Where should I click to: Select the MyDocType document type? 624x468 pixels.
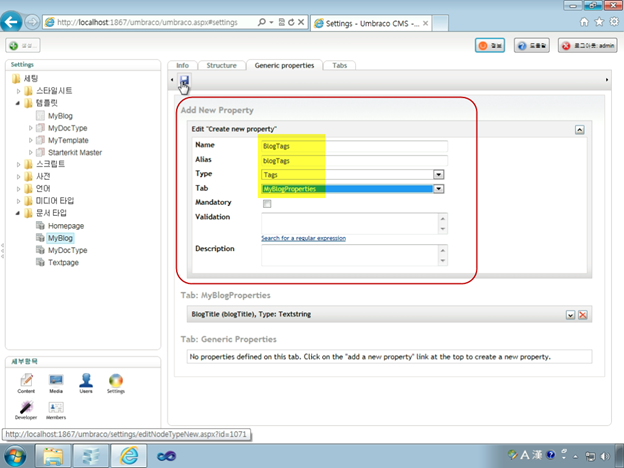68,250
